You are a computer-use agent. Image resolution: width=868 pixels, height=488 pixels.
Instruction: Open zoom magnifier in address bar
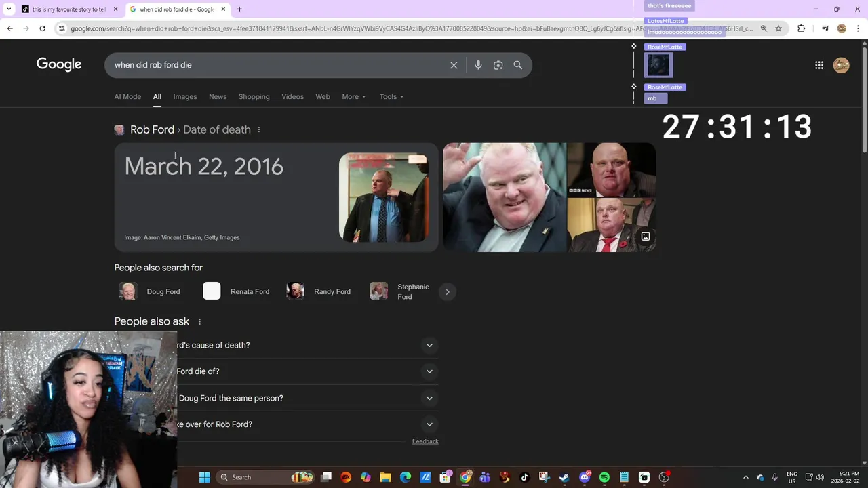pos(764,28)
